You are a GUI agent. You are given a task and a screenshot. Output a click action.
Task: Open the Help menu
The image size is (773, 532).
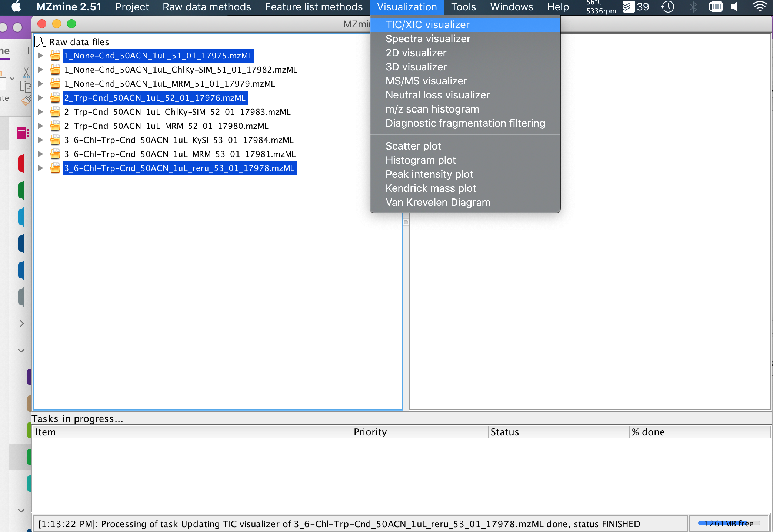558,7
